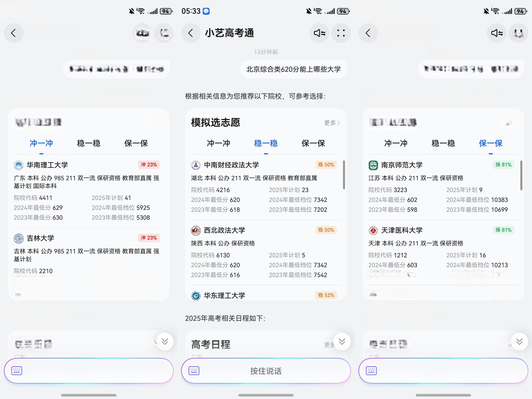Screen dimensions: 532x399
Task: Switch to 冲一冲 tab in the right screen
Action: click(x=396, y=143)
